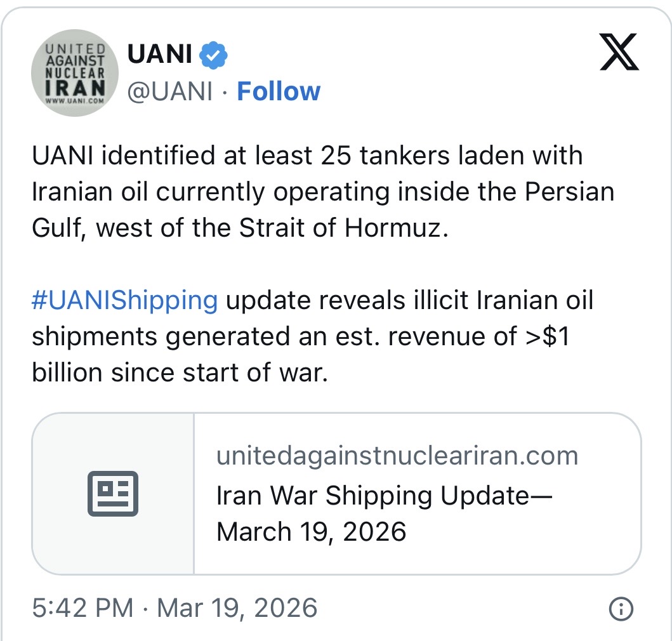This screenshot has width=672, height=641.
Task: Click 'March 19, 2026' in the card title
Action: tap(311, 531)
